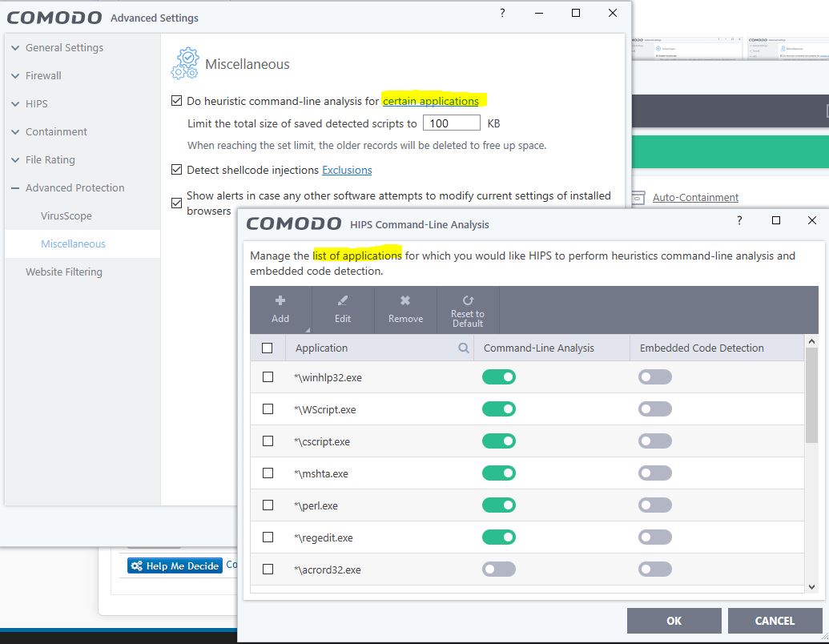Click the Remove toolbar button
829x644 pixels.
coord(405,310)
